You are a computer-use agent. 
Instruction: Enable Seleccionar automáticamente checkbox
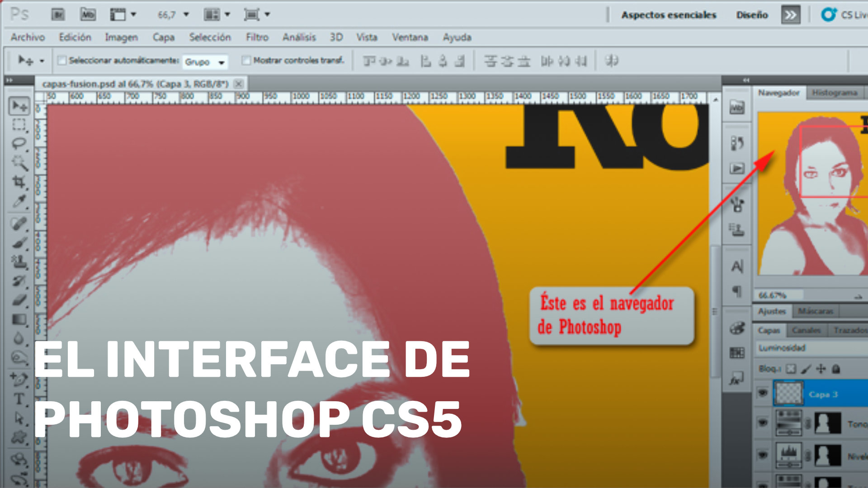point(62,60)
